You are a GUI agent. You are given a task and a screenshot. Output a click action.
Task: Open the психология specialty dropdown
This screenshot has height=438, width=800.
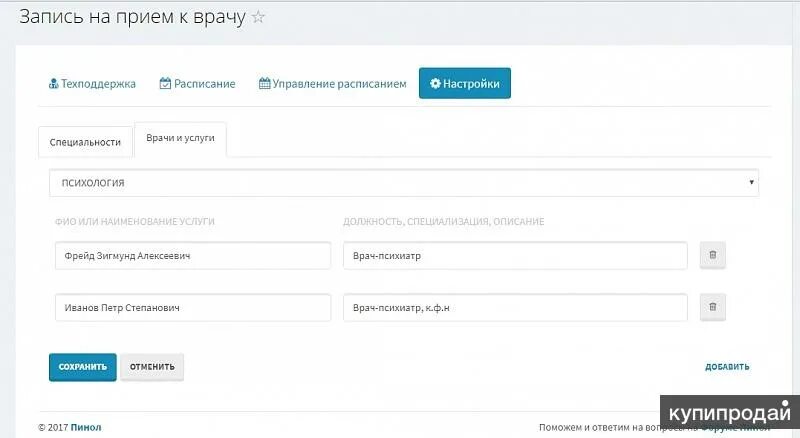tap(404, 183)
